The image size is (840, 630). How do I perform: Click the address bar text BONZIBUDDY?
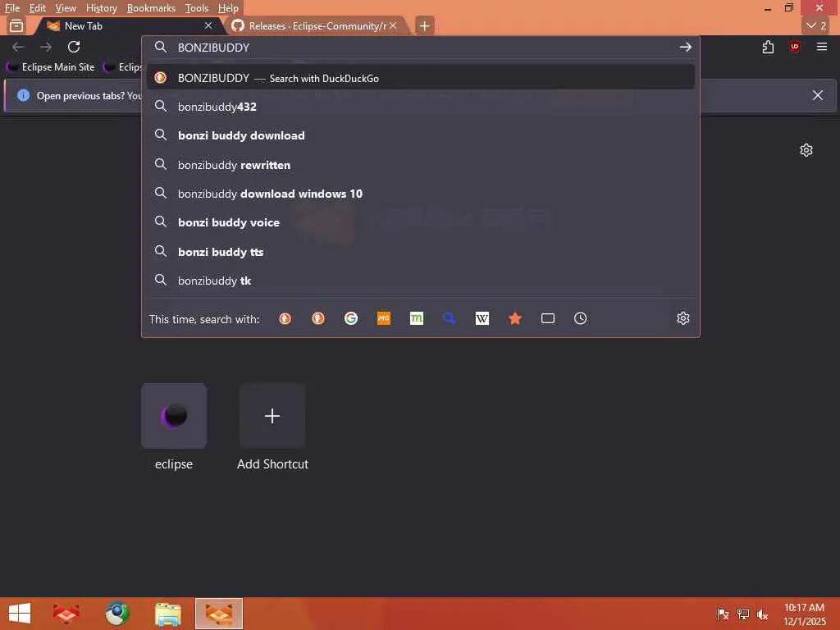click(x=214, y=48)
